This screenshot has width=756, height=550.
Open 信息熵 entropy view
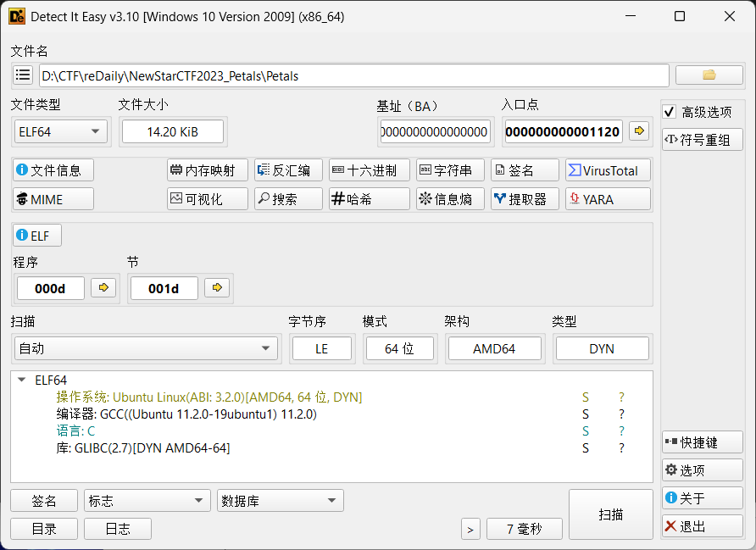[x=450, y=199]
